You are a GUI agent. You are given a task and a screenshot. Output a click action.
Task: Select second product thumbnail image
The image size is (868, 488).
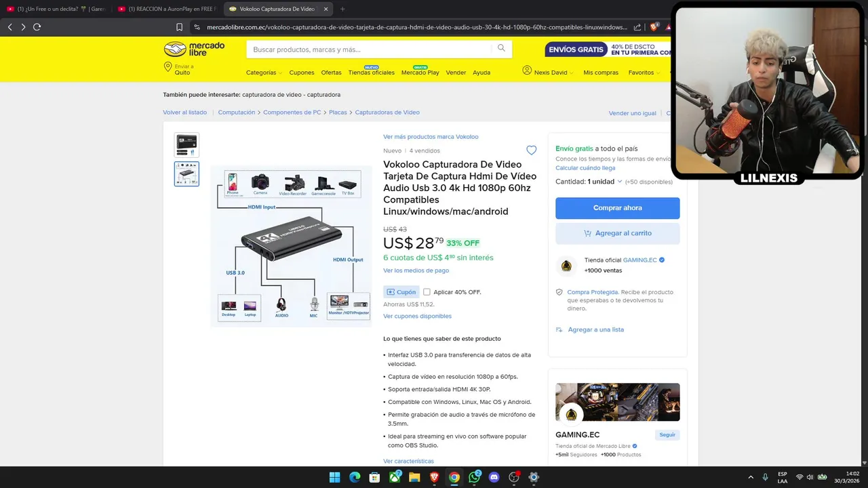[x=186, y=174]
